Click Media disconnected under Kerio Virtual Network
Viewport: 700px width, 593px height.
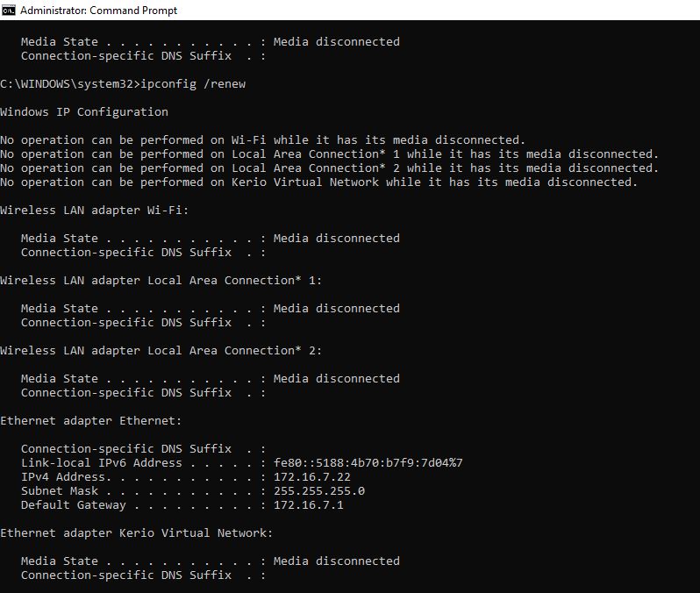[337, 561]
